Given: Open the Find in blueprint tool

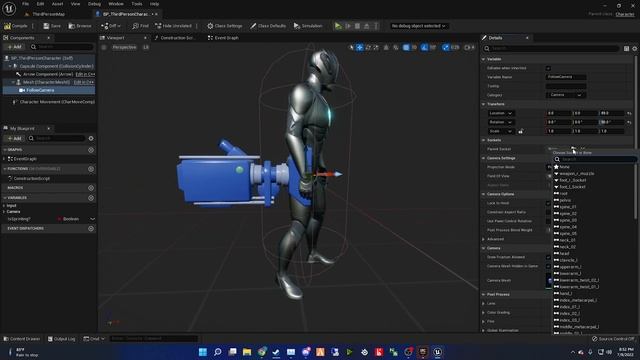Looking at the screenshot, I should click(140, 26).
